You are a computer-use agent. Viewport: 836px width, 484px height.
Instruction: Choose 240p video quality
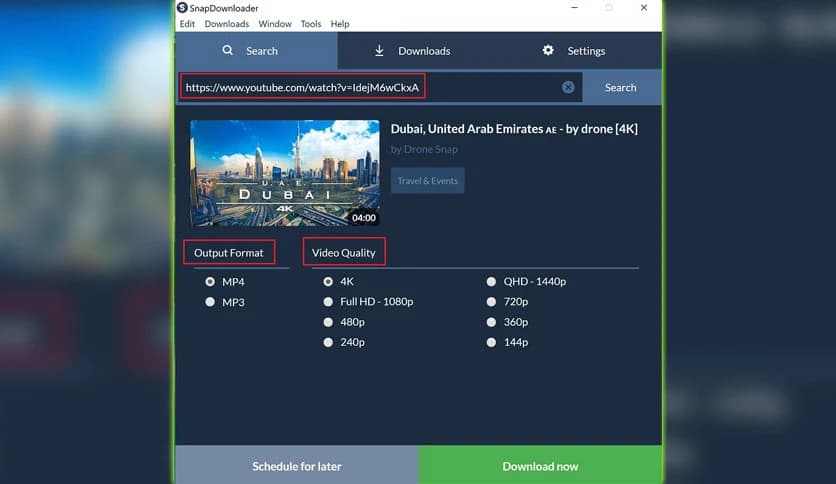[x=328, y=342]
